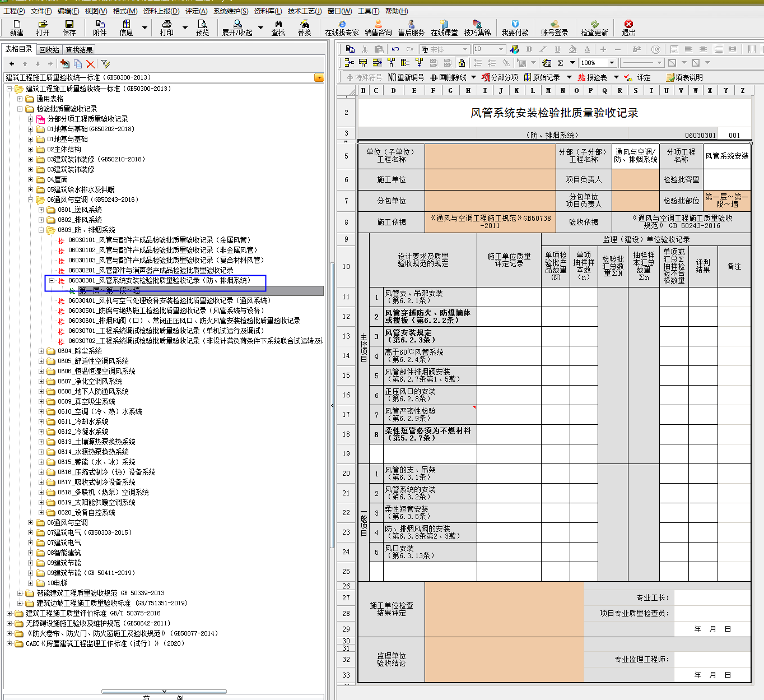Open 销售咨询 sales consultation

coord(378,27)
